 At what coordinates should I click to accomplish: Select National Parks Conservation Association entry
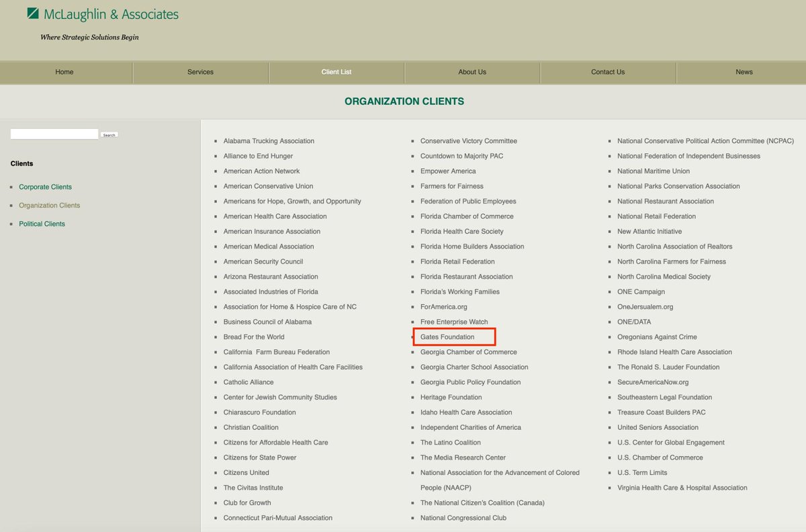click(x=678, y=186)
